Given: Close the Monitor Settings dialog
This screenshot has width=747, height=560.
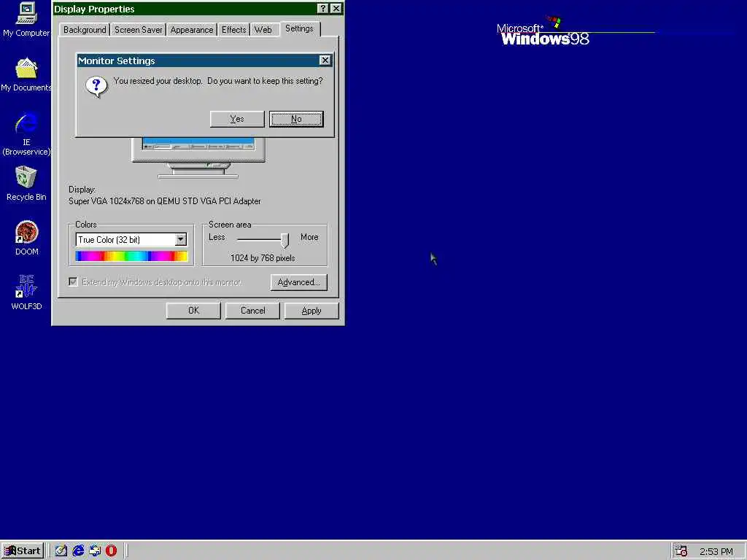Looking at the screenshot, I should (x=325, y=60).
